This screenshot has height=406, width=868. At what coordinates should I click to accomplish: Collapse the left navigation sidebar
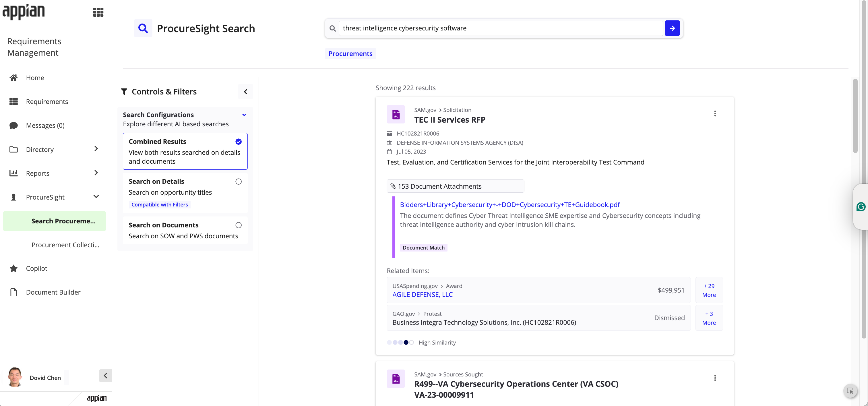[105, 375]
